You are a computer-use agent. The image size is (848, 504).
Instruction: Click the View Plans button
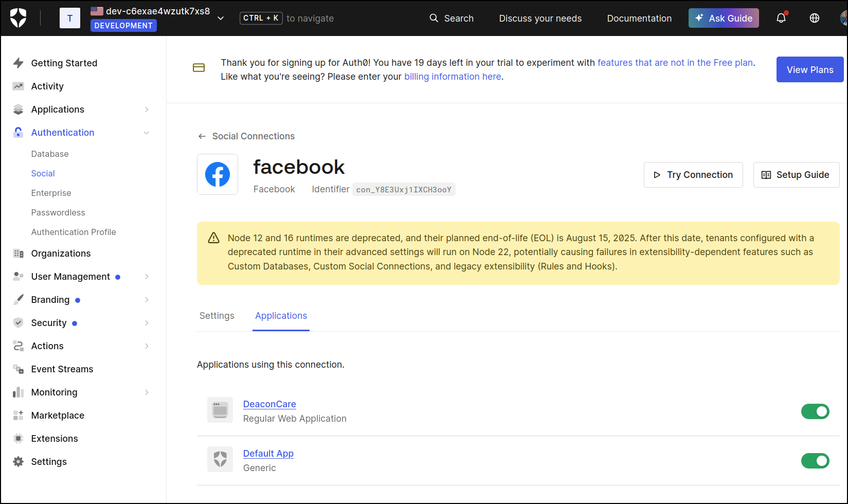(x=810, y=69)
